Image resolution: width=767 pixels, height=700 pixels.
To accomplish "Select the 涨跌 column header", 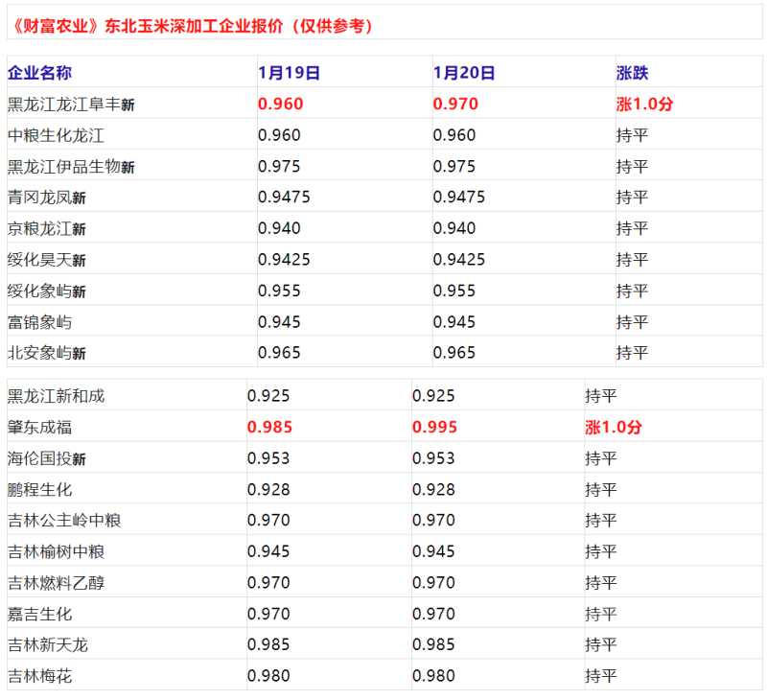I will (x=632, y=73).
